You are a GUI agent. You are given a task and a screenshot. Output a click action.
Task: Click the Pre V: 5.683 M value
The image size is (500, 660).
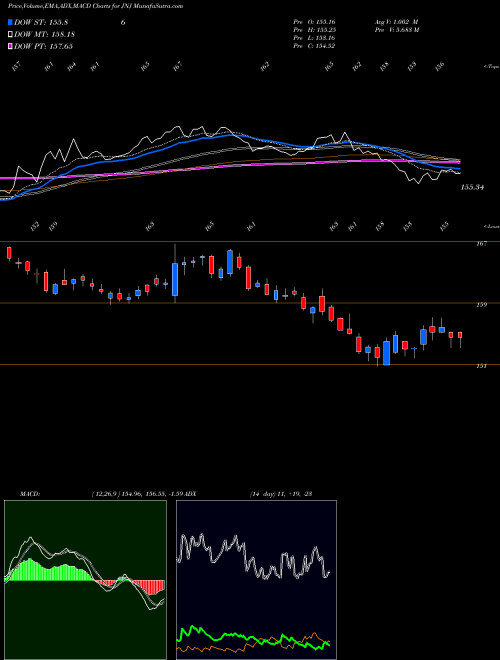(398, 30)
